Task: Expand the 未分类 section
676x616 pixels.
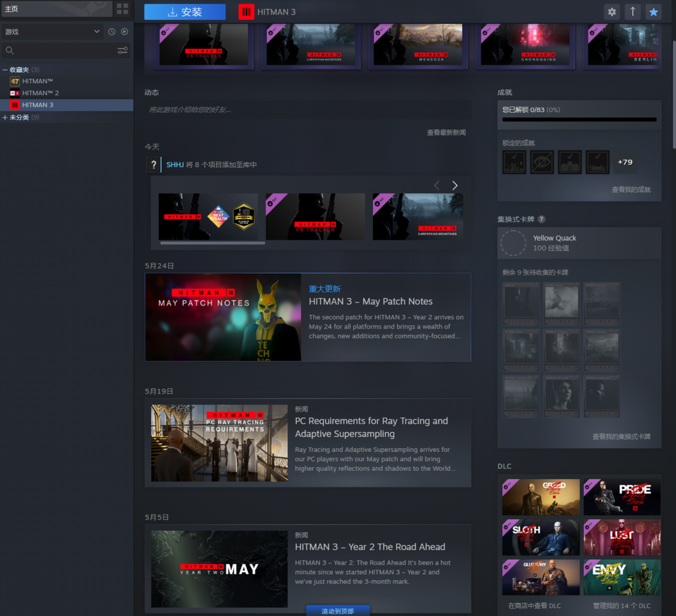Action: (5, 118)
